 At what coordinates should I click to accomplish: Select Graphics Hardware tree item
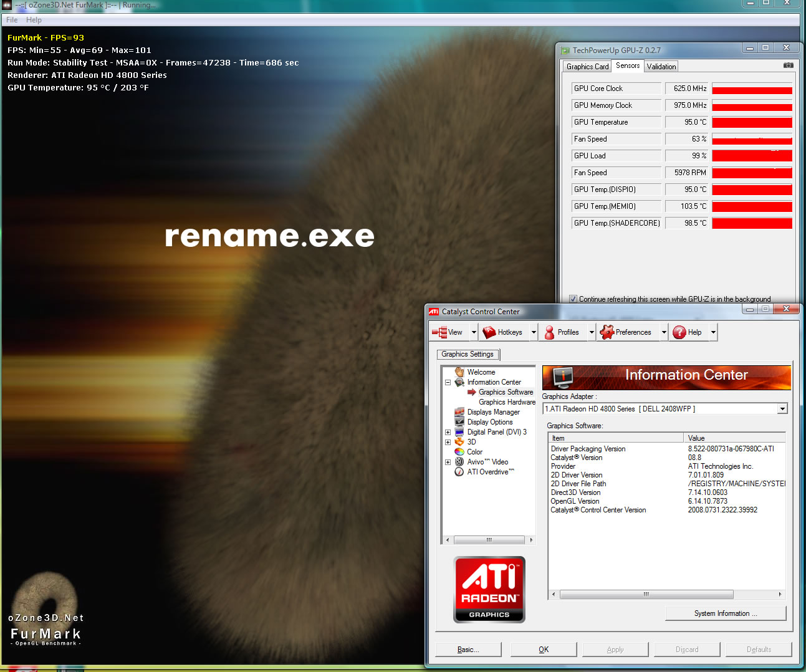(507, 402)
